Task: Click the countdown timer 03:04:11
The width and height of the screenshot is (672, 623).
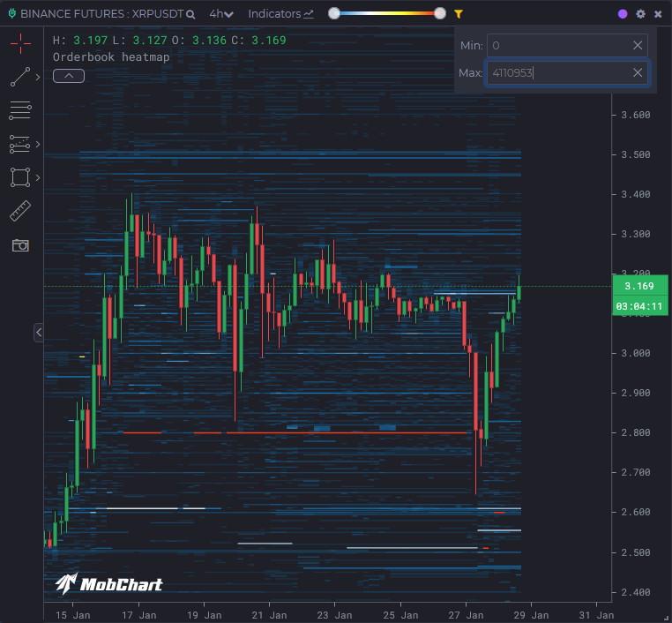Action: (639, 306)
